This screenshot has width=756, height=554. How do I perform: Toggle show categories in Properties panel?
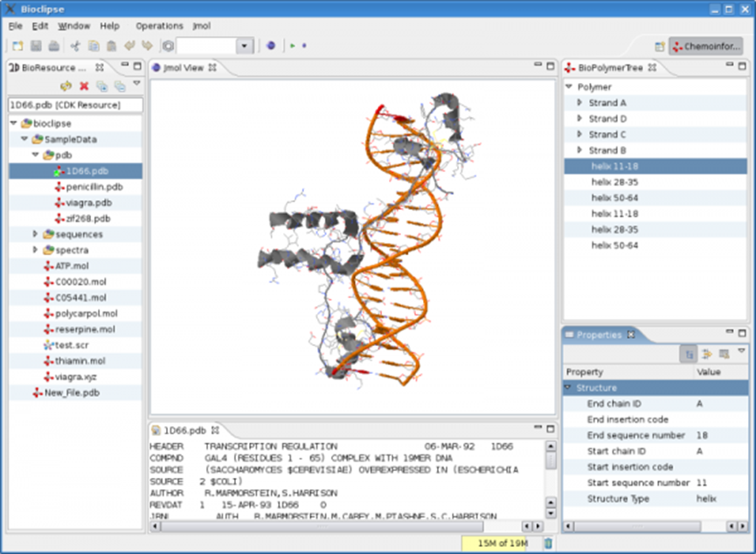tap(689, 355)
